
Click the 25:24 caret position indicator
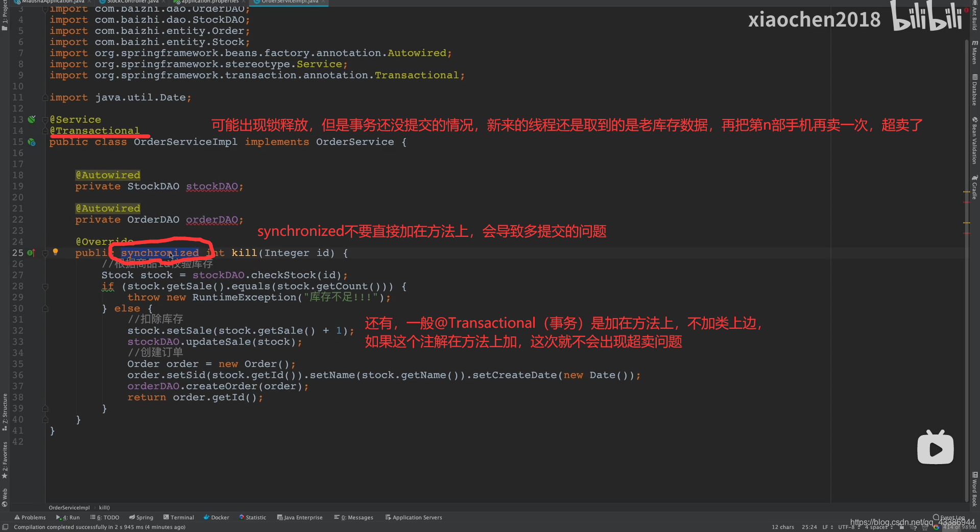809,527
